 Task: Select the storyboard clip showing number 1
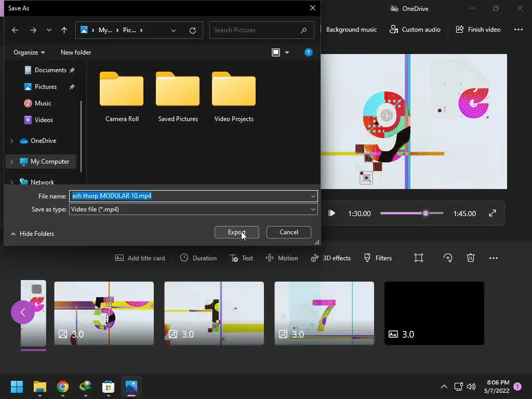coord(214,313)
